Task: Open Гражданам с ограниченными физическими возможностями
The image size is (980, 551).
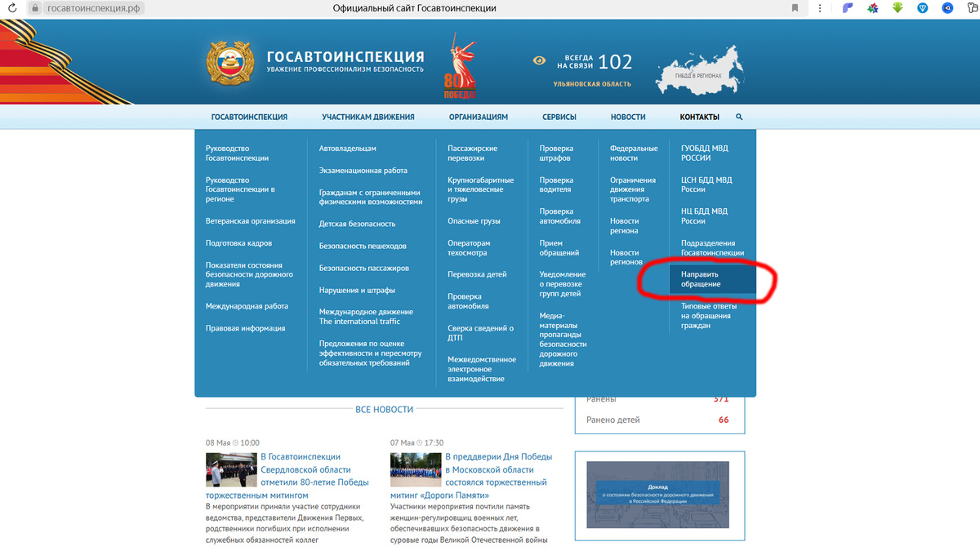Action: pyautogui.click(x=371, y=197)
